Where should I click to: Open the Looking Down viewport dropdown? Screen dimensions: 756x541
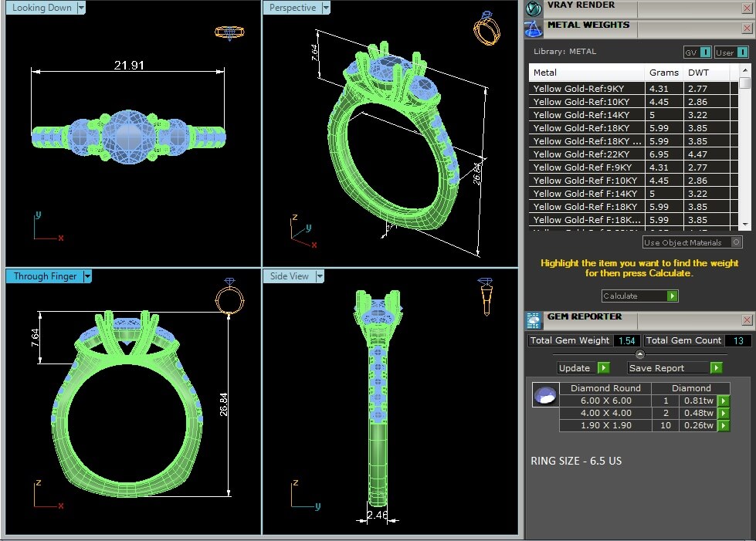(x=81, y=8)
